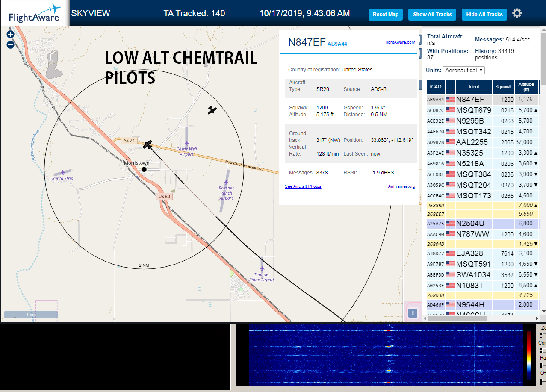546x392 pixels.
Task: Sort table by Ident column header
Action: [x=474, y=87]
